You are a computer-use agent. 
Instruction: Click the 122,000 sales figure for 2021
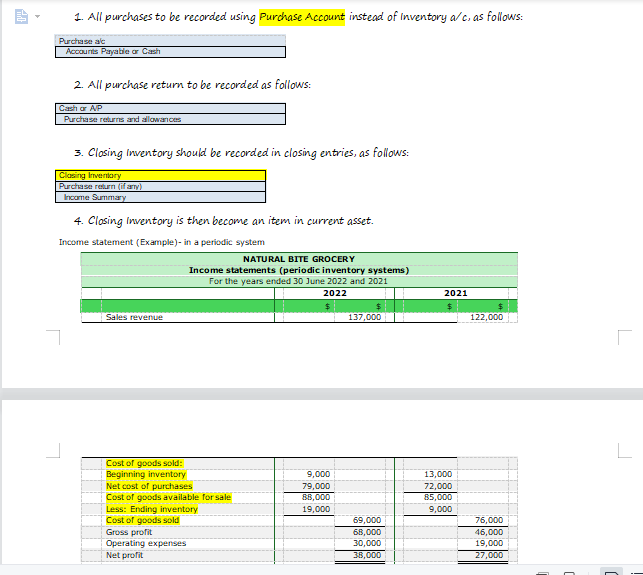[486, 317]
